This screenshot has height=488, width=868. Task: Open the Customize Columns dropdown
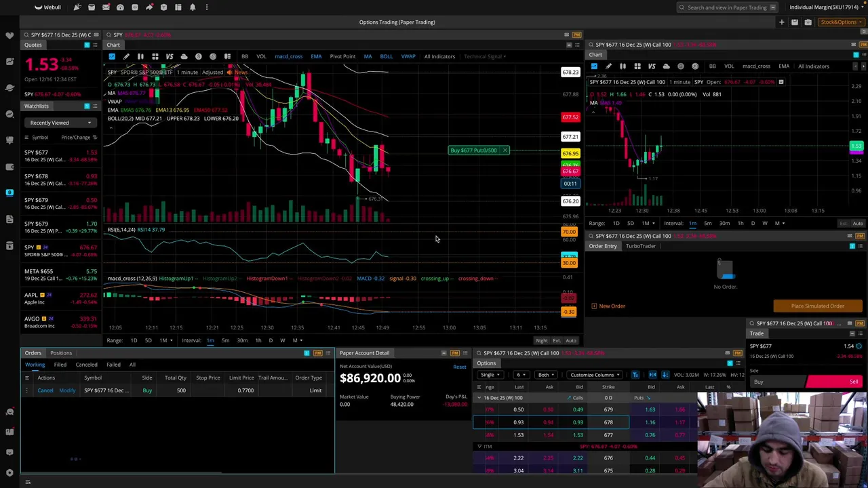(595, 375)
